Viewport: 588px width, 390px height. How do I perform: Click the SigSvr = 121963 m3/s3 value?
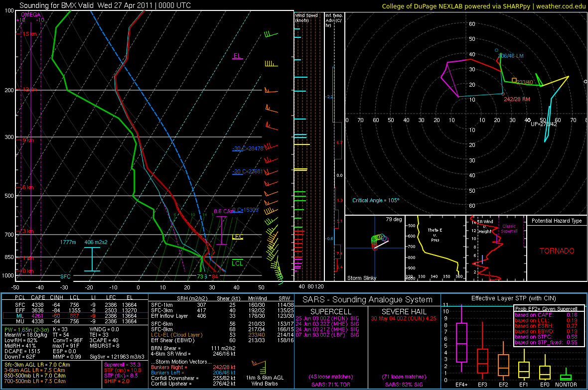(117, 357)
